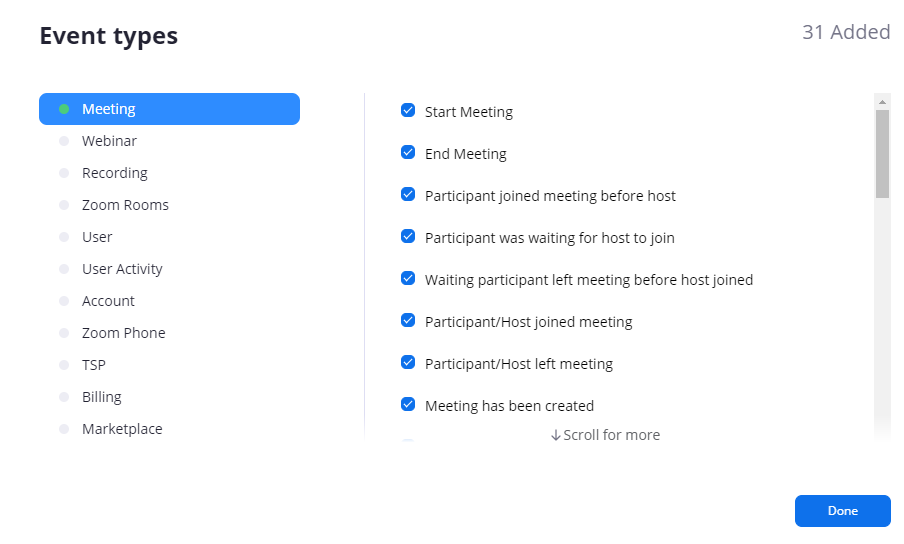
Task: Switch to the TSP category
Action: tap(94, 365)
